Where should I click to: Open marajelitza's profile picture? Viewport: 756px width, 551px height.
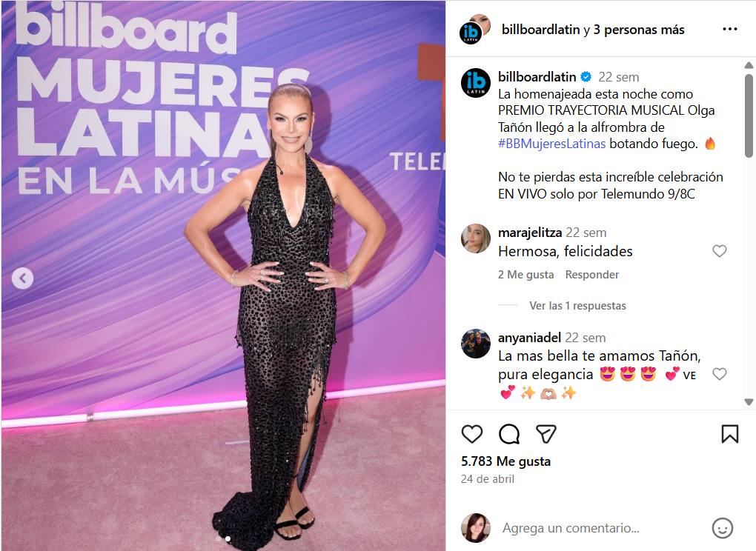[476, 238]
